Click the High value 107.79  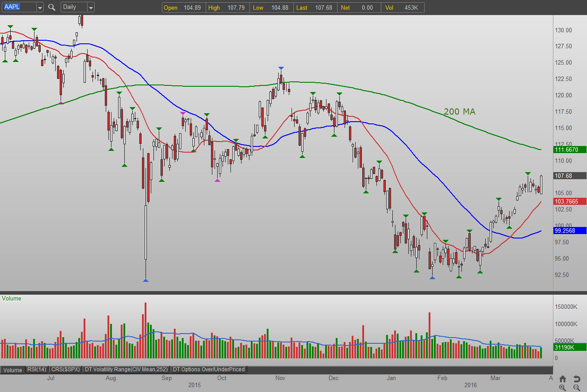click(236, 8)
